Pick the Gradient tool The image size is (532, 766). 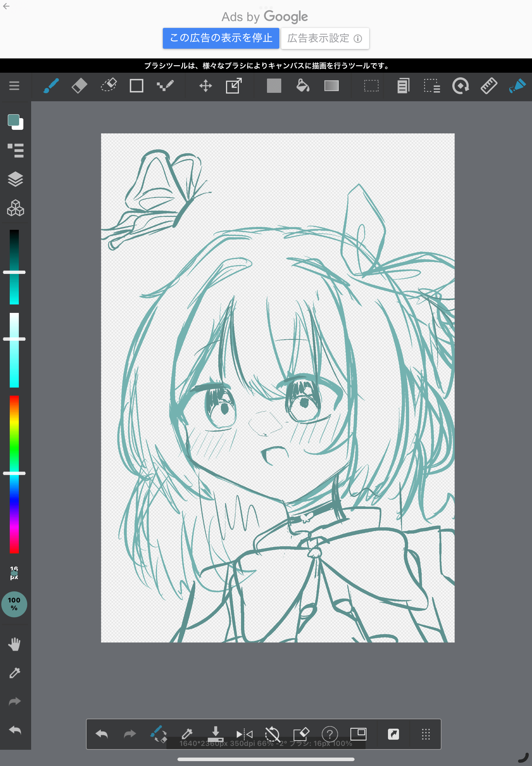click(331, 86)
